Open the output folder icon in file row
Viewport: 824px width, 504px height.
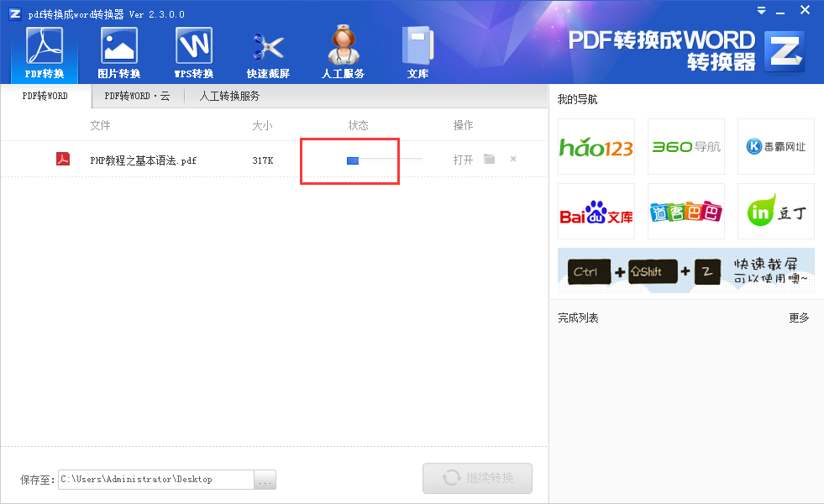pos(489,160)
